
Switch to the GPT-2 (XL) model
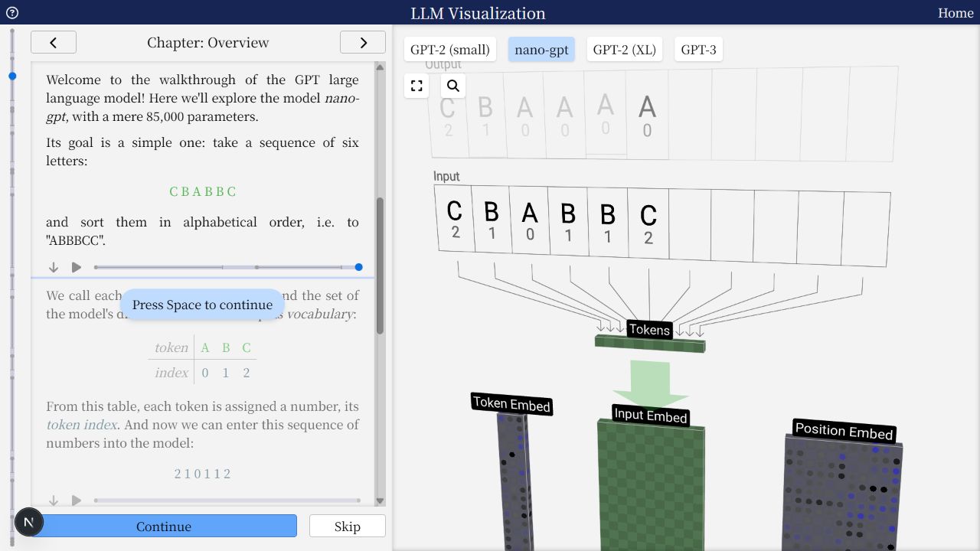pos(625,50)
